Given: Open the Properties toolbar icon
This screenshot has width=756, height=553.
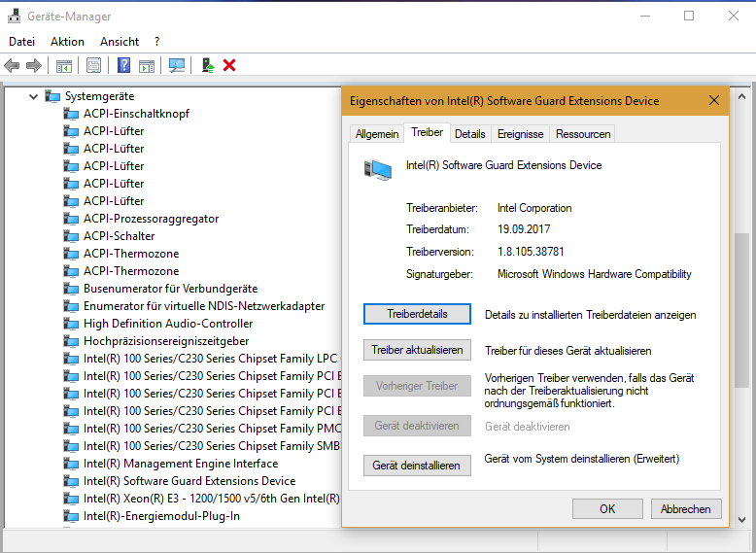Looking at the screenshot, I should tap(93, 65).
